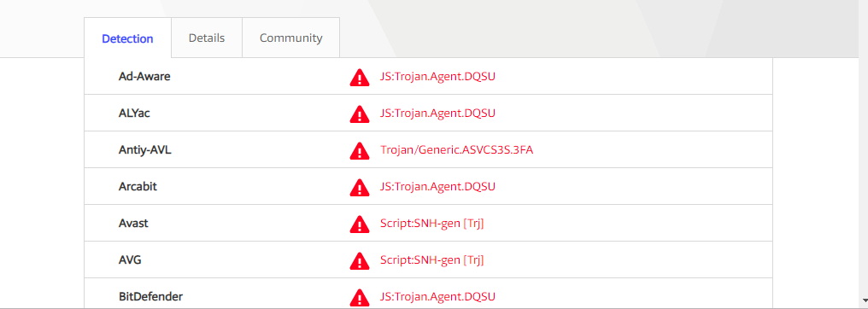Click the BitDefender red warning icon
This screenshot has width=868, height=309.
tap(360, 297)
